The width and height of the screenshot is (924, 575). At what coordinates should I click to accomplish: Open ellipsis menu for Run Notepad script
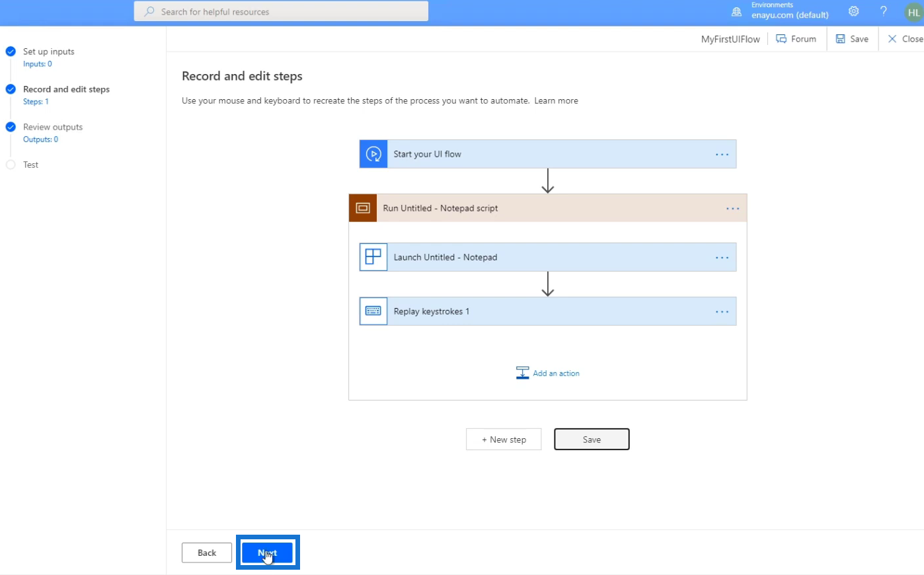[732, 209]
